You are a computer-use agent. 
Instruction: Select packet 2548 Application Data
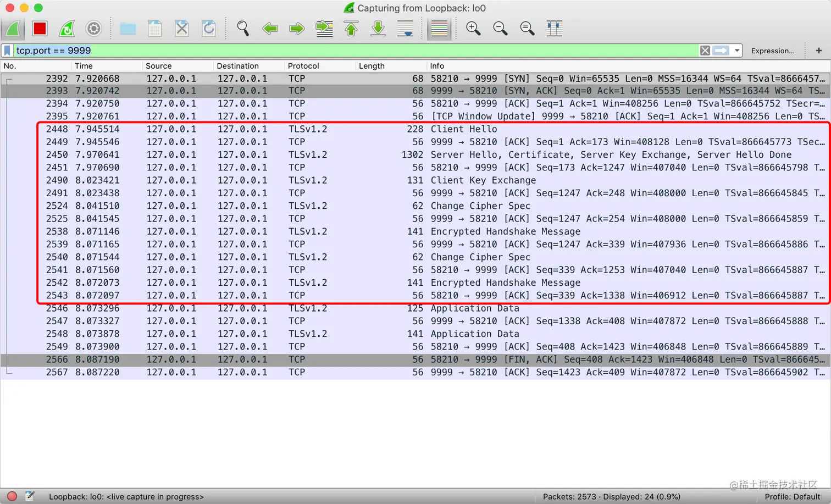click(x=416, y=334)
